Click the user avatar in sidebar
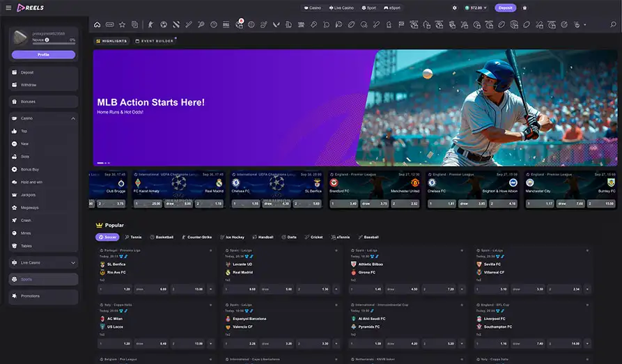 coord(20,38)
